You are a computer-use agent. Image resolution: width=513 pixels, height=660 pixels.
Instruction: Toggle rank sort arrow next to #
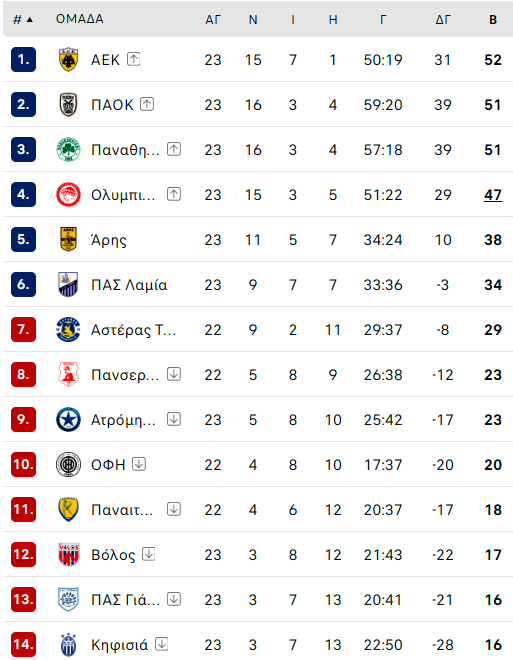[29, 20]
